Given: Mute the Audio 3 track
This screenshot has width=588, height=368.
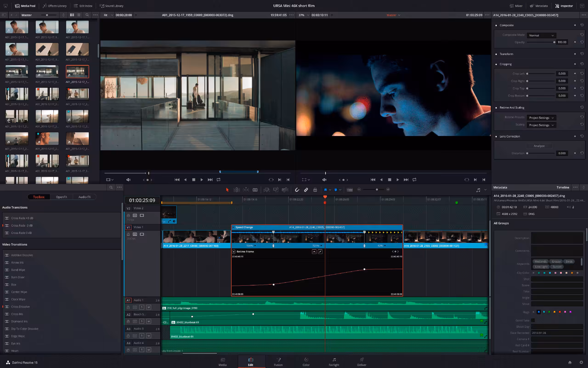Looking at the screenshot, I should 148,336.
